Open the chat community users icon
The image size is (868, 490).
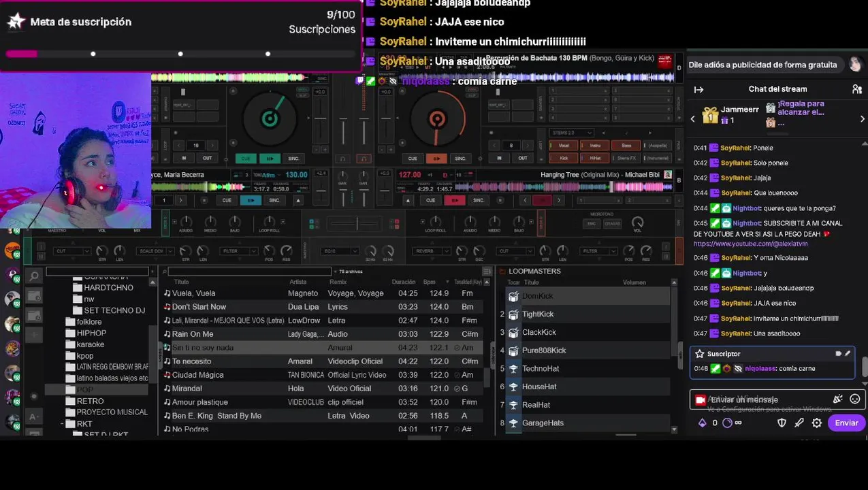pyautogui.click(x=857, y=89)
